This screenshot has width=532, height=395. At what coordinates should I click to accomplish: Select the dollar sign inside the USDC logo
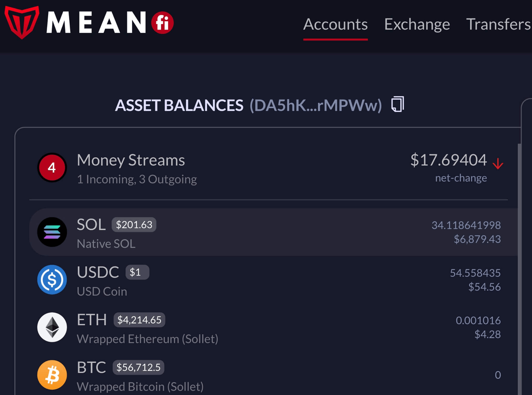(x=52, y=280)
